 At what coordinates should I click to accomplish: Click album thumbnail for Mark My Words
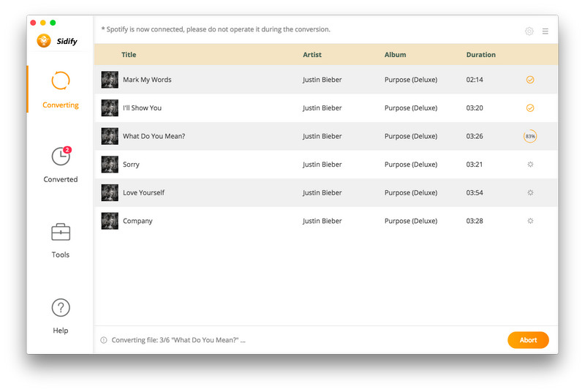(x=110, y=80)
